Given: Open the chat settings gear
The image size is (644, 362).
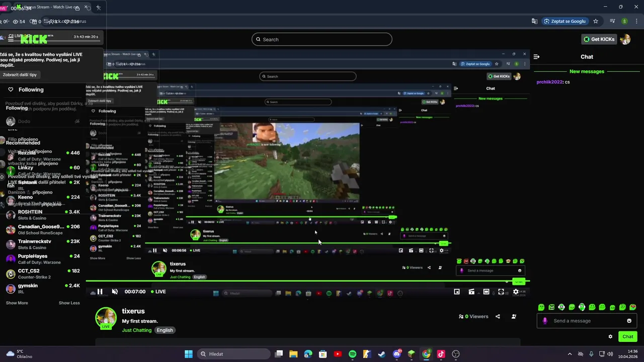Looking at the screenshot, I should pos(610,337).
